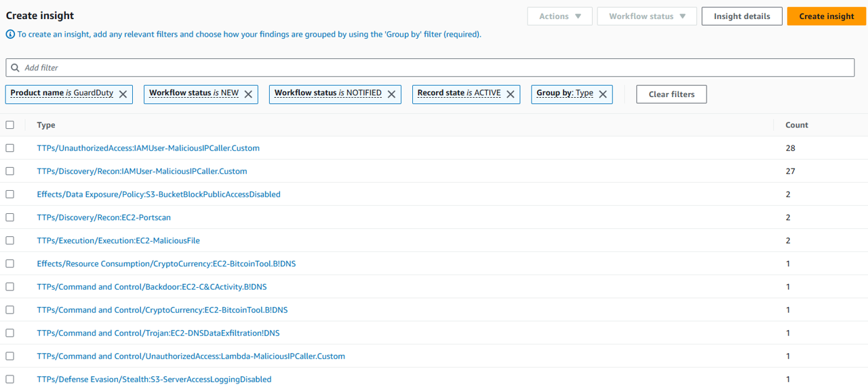The image size is (868, 389).
Task: Focus the Add filter input field
Action: (x=430, y=68)
